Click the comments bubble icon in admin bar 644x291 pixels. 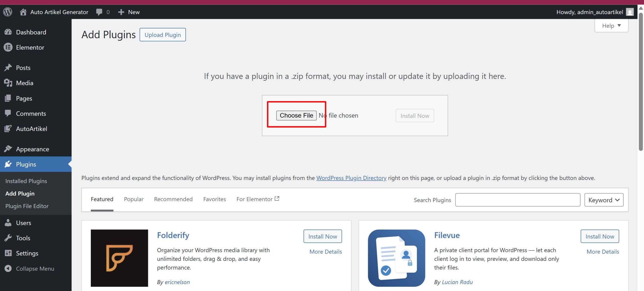[x=99, y=12]
